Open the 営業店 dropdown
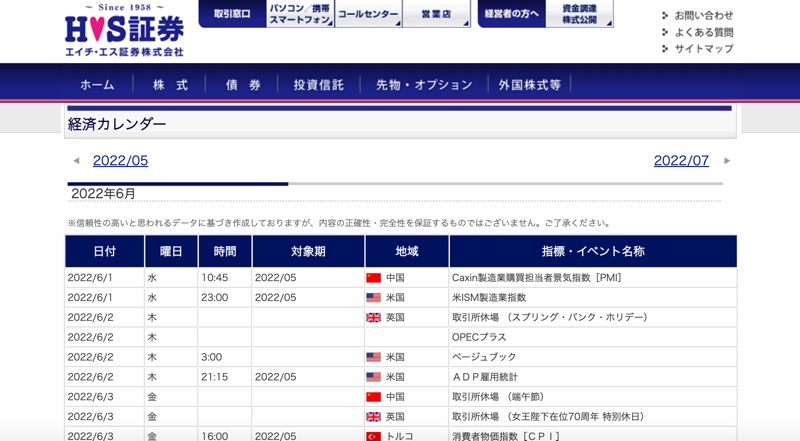800x441 pixels. 437,14
